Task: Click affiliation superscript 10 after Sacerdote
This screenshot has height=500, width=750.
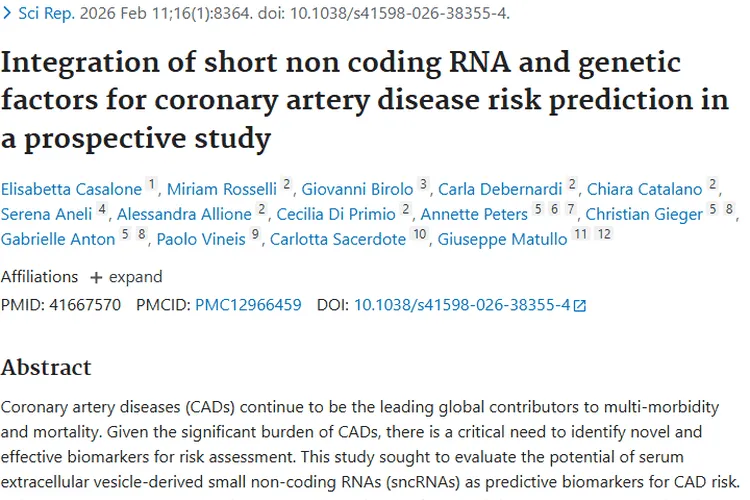Action: coord(419,234)
